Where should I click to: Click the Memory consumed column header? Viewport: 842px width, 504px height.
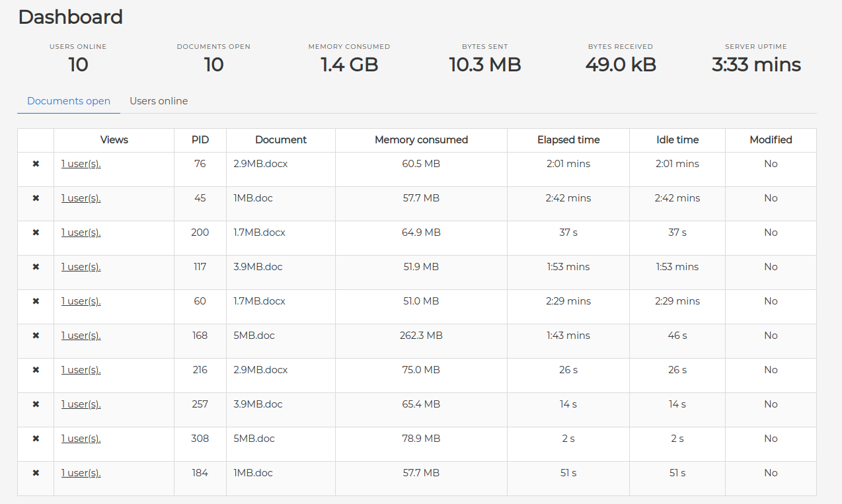tap(421, 140)
